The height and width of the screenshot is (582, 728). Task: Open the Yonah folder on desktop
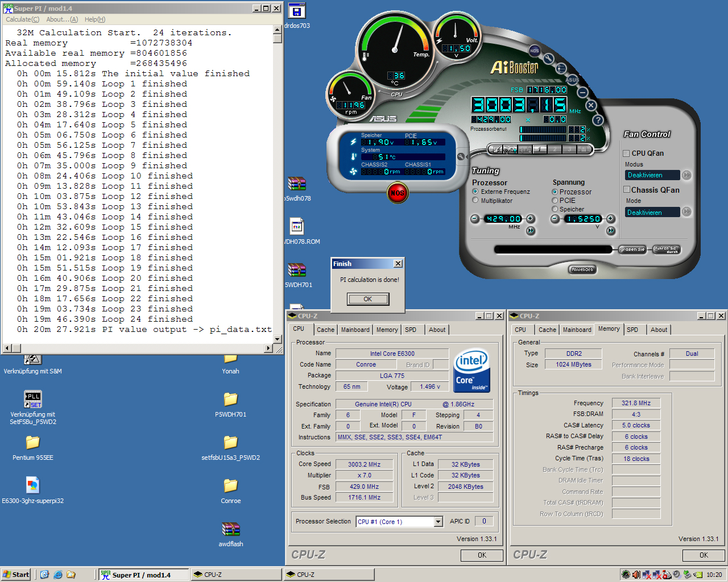[230, 358]
